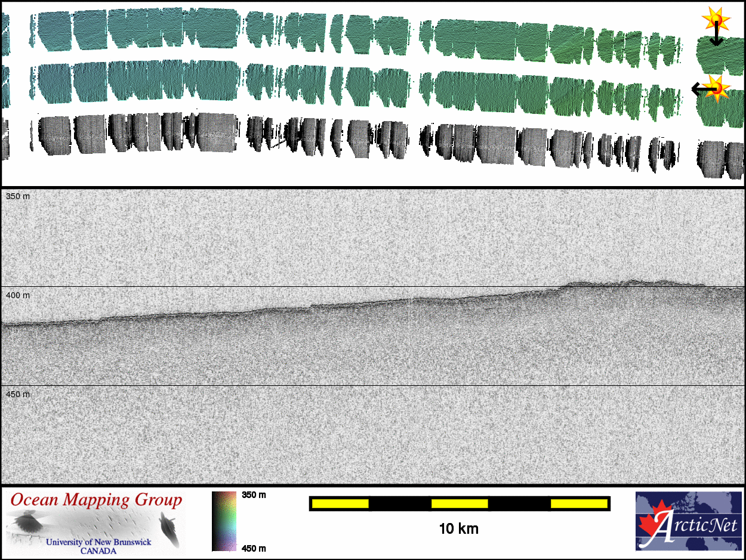Image resolution: width=746 pixels, height=560 pixels.
Task: Click leftmost yellow segment of scale bar
Action: [340, 504]
